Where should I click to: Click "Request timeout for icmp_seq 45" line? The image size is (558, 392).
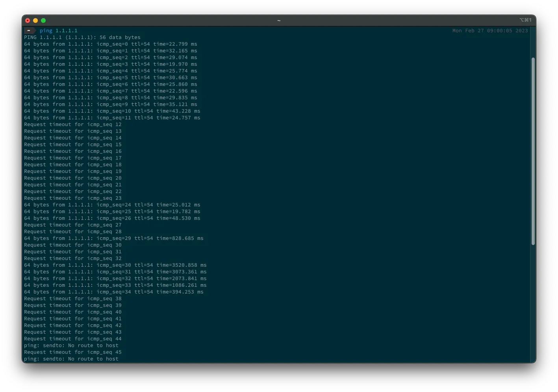pos(72,352)
